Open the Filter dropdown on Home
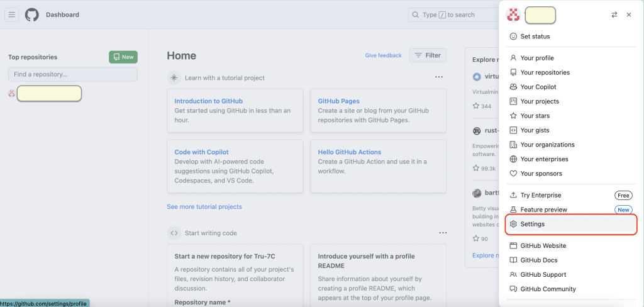 coord(428,55)
